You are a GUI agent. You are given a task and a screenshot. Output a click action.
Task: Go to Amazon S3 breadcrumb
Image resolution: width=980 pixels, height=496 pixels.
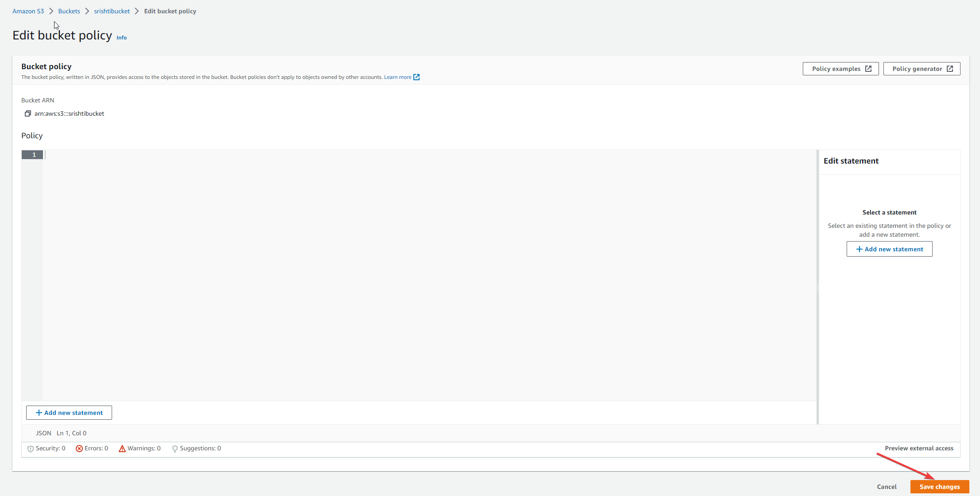tap(28, 11)
